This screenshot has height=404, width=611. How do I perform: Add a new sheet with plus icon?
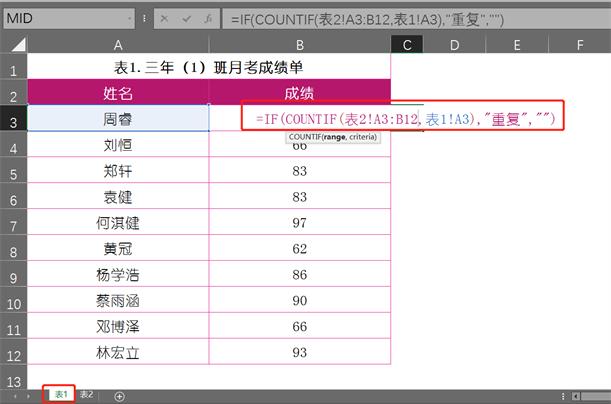pos(120,396)
